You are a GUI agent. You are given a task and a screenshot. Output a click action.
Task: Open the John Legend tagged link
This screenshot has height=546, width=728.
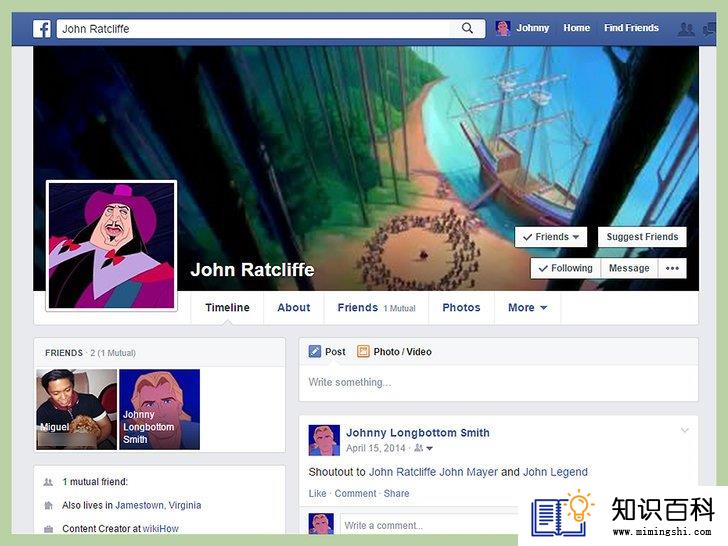click(555, 472)
